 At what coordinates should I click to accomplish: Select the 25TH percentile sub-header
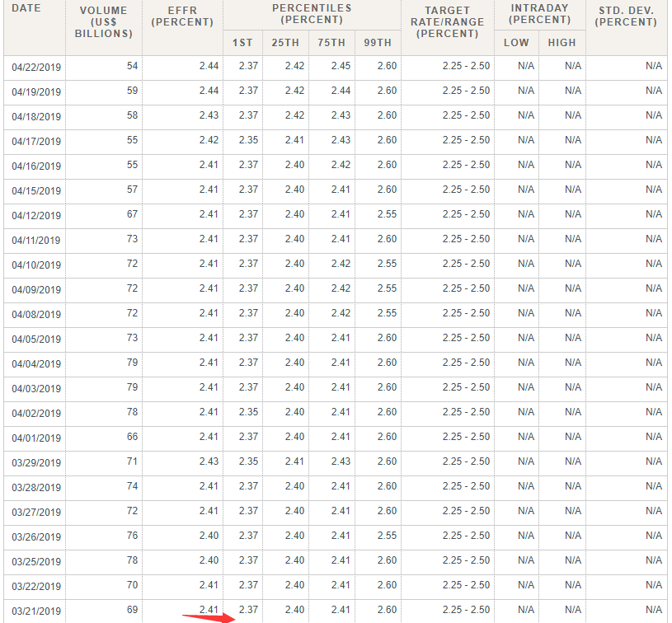tap(285, 42)
